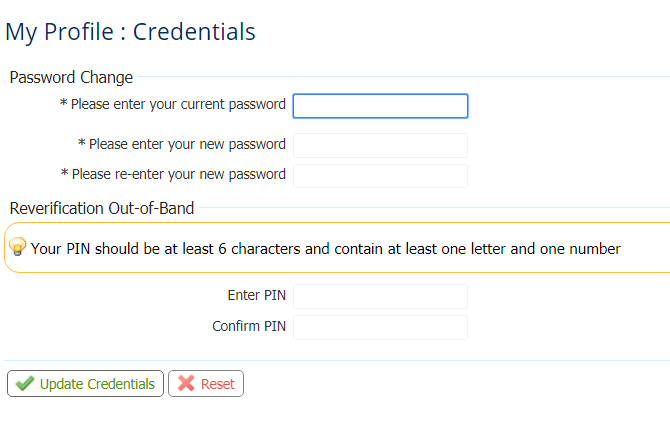Screen dimensions: 670x434
Task: Focus the Confirm PIN input box
Action: click(x=380, y=327)
